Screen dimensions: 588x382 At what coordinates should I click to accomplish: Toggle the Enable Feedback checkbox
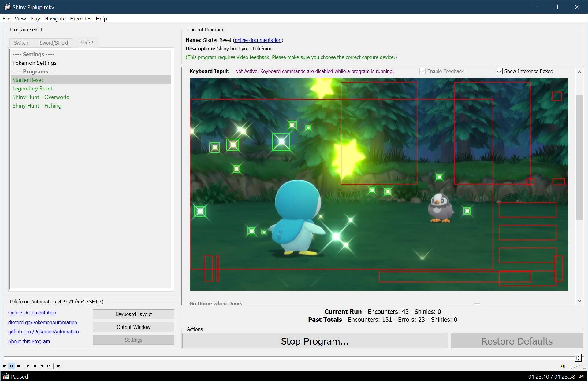click(x=422, y=71)
